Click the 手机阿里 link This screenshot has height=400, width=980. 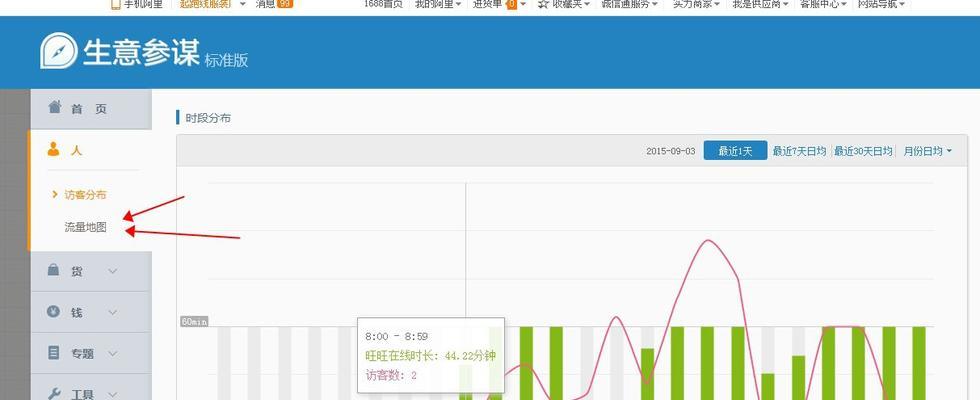143,4
